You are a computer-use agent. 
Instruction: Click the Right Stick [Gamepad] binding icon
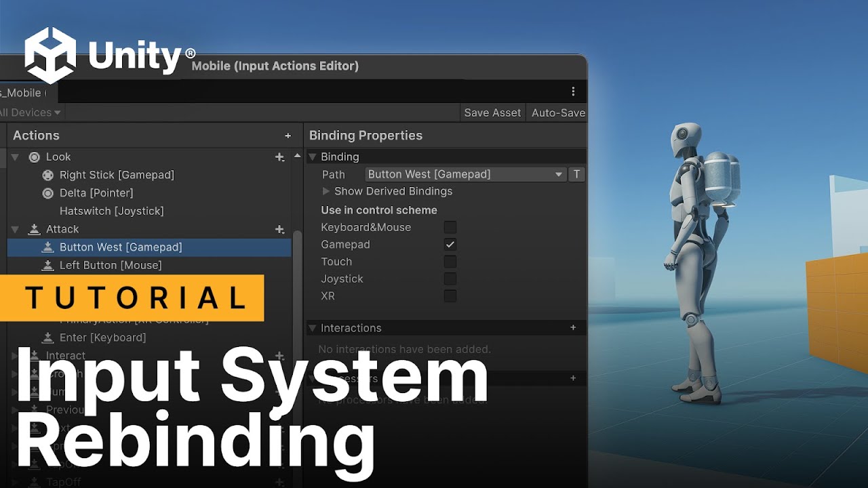[47, 175]
